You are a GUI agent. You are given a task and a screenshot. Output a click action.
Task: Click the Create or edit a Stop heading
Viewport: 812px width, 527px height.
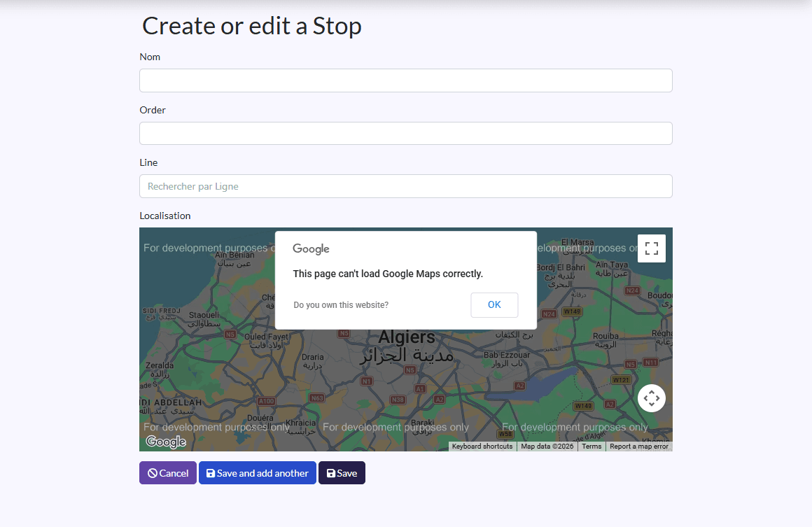(252, 26)
